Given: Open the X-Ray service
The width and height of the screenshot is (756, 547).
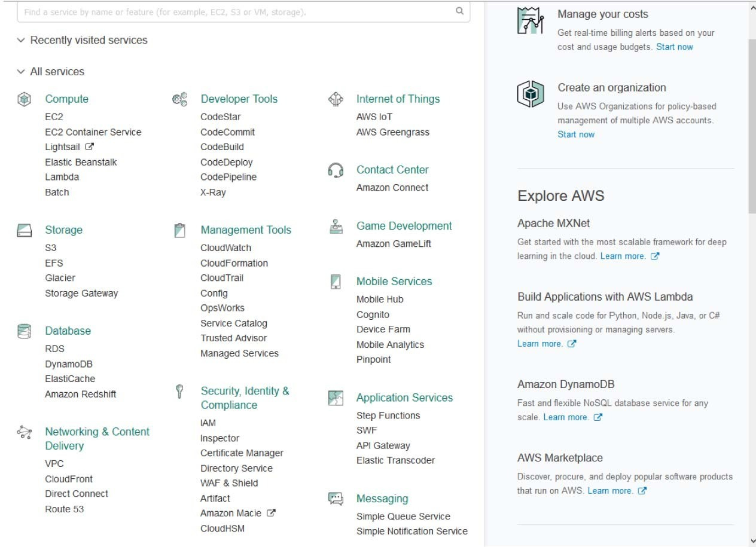Looking at the screenshot, I should click(x=213, y=192).
